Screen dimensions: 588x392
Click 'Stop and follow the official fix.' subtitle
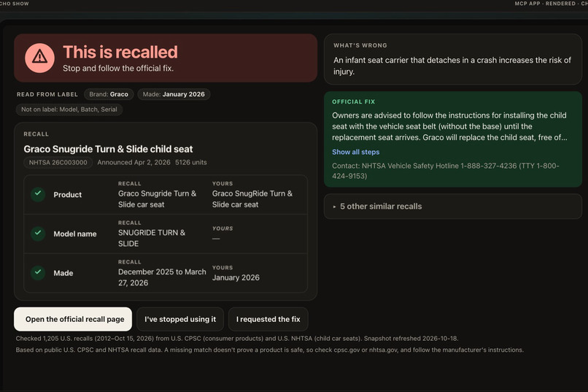[x=118, y=69]
